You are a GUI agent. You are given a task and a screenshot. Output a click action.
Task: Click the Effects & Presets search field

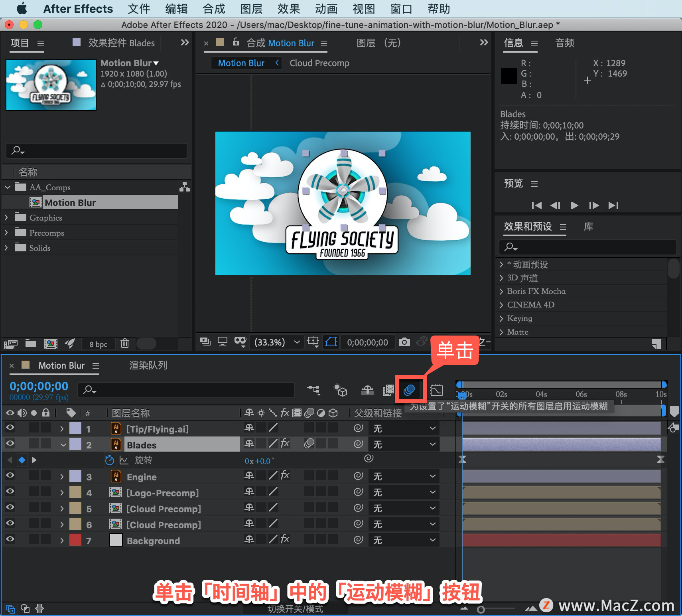pyautogui.click(x=587, y=247)
